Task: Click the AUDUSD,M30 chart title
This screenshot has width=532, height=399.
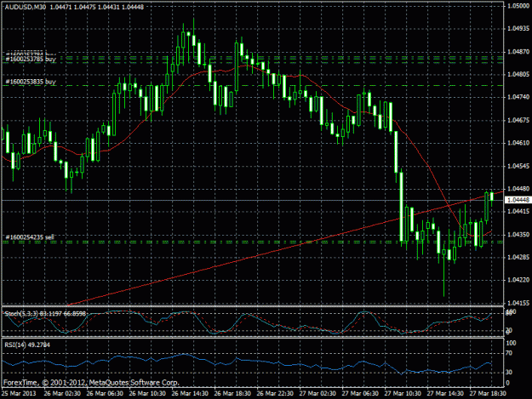Action: click(x=26, y=7)
